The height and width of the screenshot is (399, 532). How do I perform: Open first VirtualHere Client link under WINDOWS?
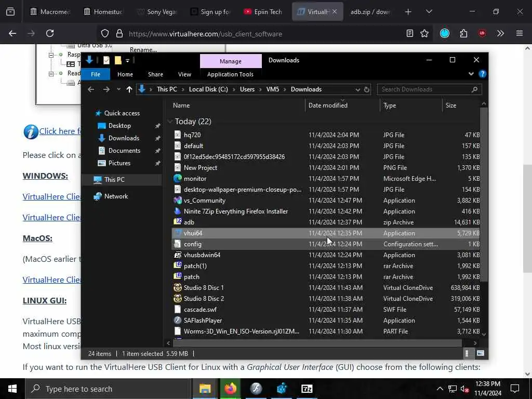[51, 197]
